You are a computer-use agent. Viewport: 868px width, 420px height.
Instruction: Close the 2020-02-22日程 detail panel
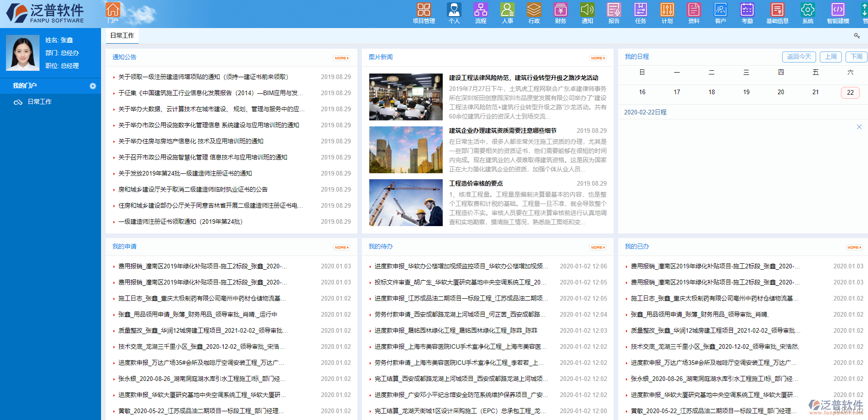point(860,126)
